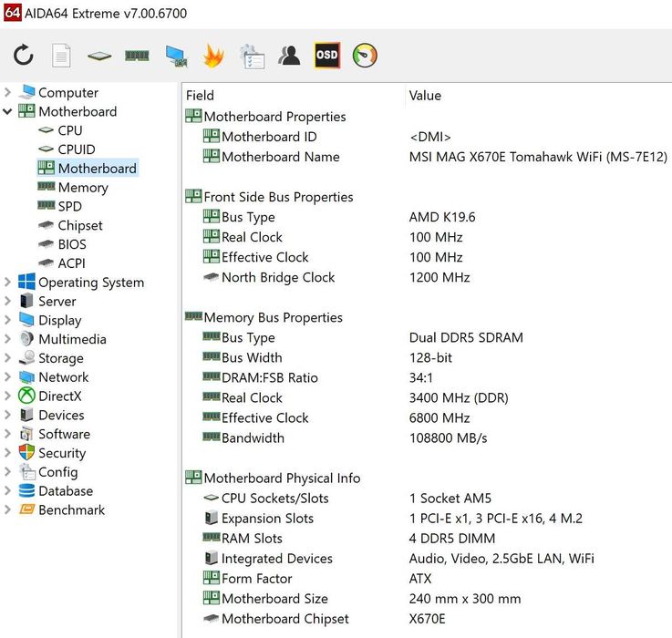Image resolution: width=672 pixels, height=638 pixels.
Task: Select the DRAM:FSB Ratio row
Action: click(x=317, y=377)
